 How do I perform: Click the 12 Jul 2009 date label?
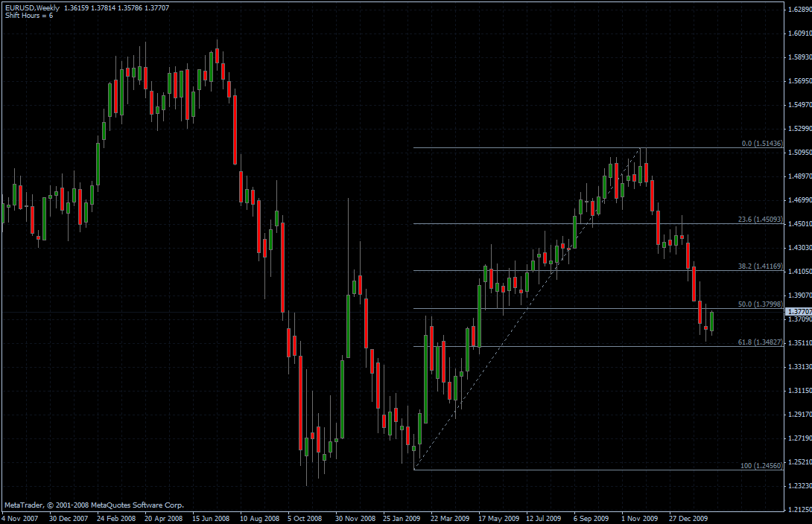point(543,518)
